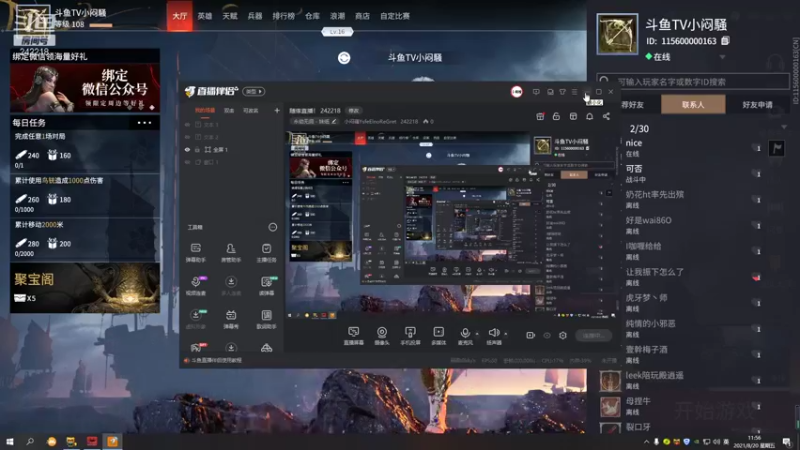Open the 房管助手 tool icon
The image size is (800, 450).
click(x=231, y=252)
